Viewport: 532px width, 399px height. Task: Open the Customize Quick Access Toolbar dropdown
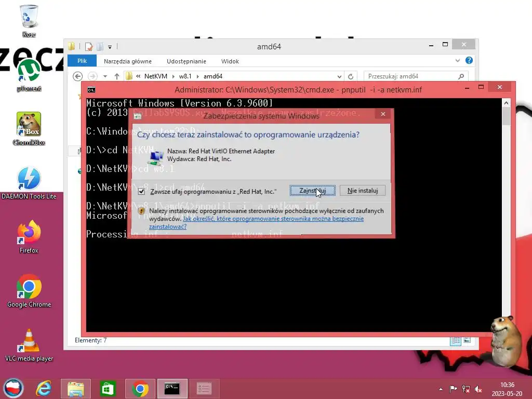pos(110,47)
